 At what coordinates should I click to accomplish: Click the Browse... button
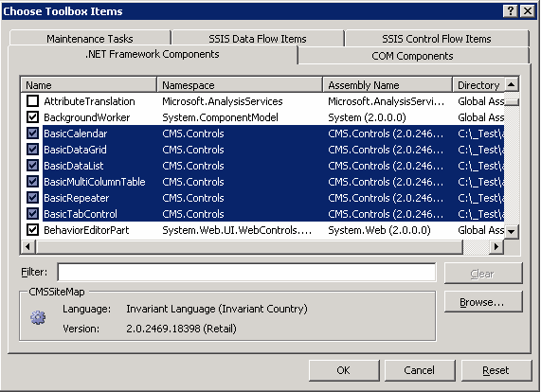coord(483,302)
